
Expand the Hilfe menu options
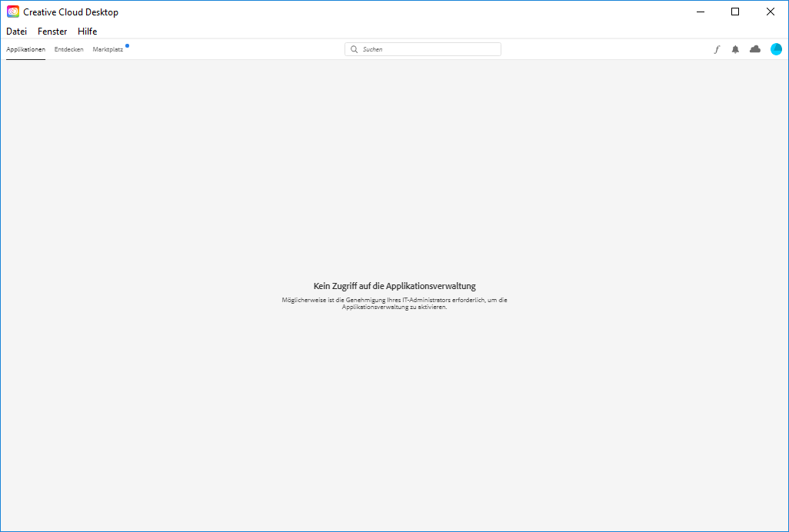click(x=87, y=31)
